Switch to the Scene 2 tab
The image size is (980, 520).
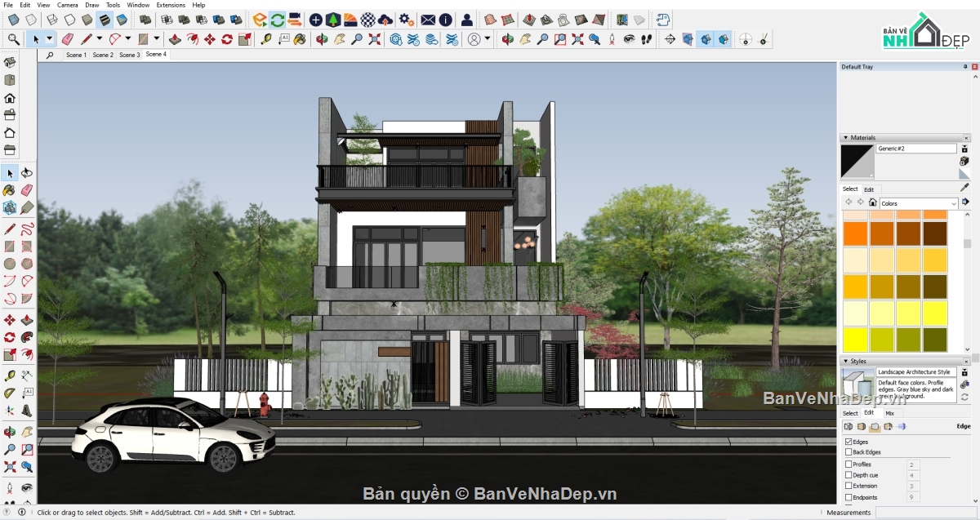103,55
